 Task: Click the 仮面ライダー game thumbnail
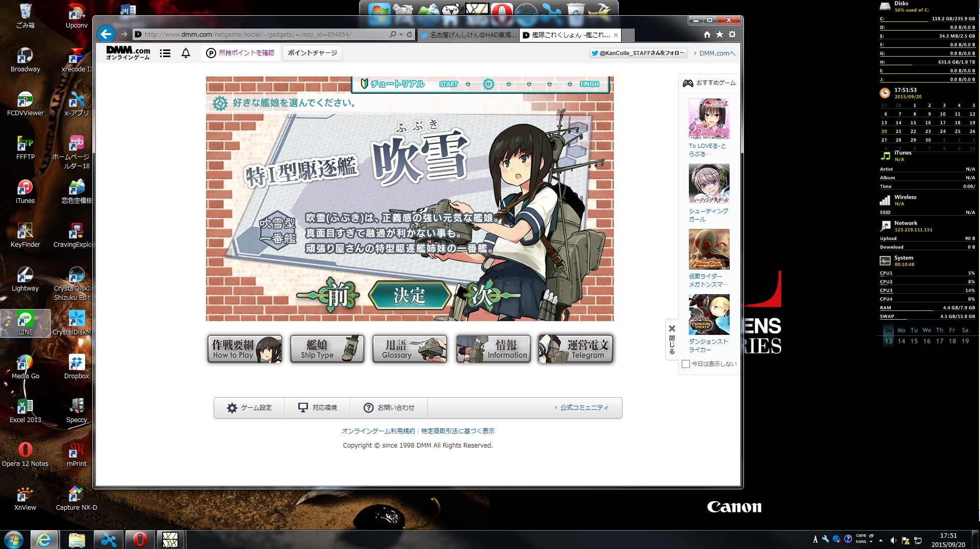click(x=709, y=249)
